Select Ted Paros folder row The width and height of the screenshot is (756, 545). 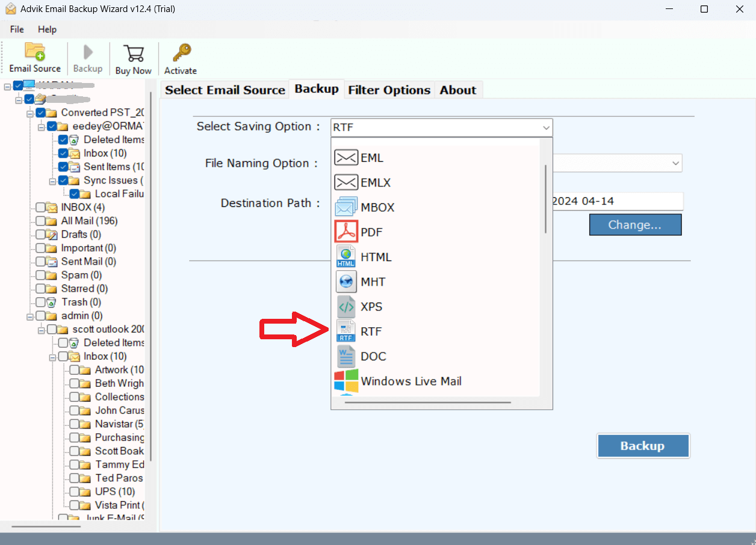[x=119, y=478]
